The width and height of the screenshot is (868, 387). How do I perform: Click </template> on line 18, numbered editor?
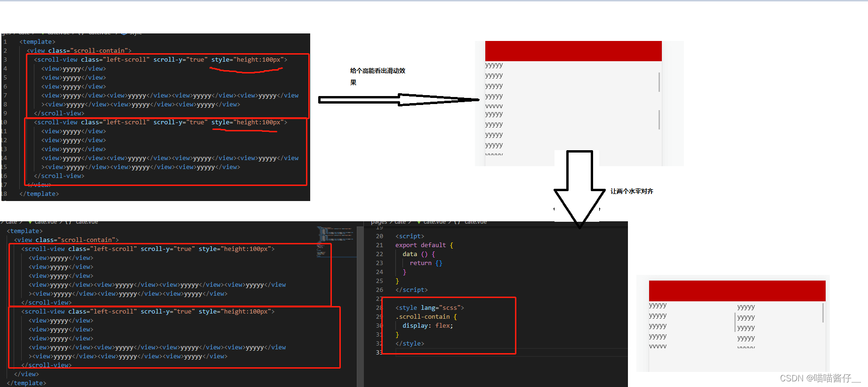[x=39, y=194]
